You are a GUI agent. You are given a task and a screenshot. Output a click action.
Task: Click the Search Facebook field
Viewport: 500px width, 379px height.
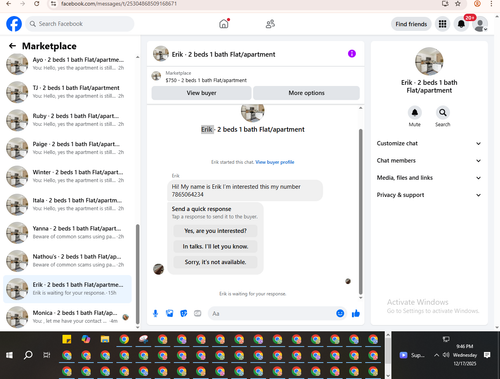coord(80,24)
